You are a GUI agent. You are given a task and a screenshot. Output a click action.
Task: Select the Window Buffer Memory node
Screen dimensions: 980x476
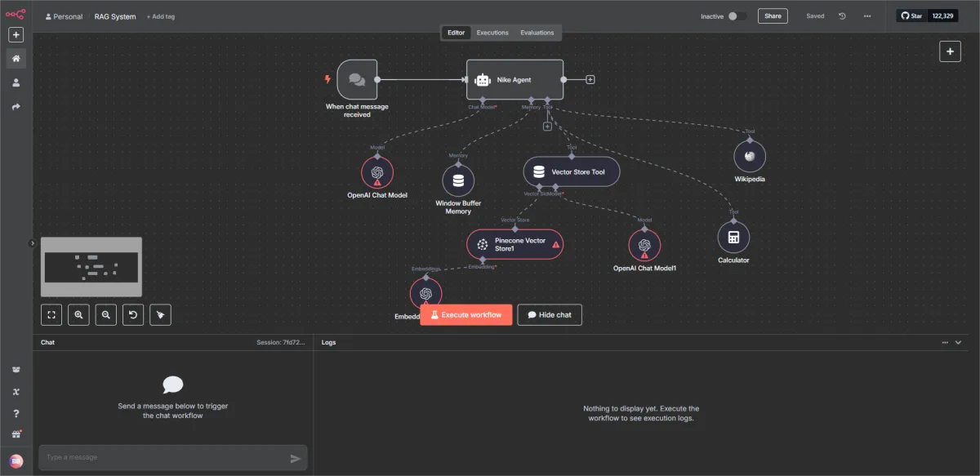[458, 180]
